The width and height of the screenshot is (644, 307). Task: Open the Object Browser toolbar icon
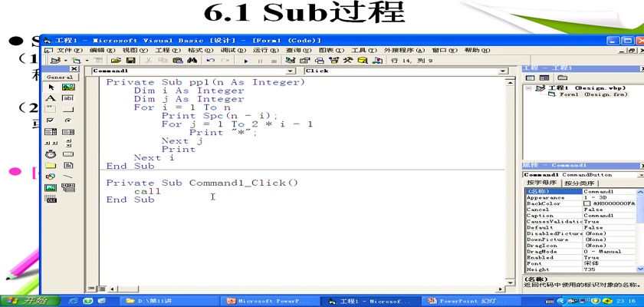coord(333,61)
